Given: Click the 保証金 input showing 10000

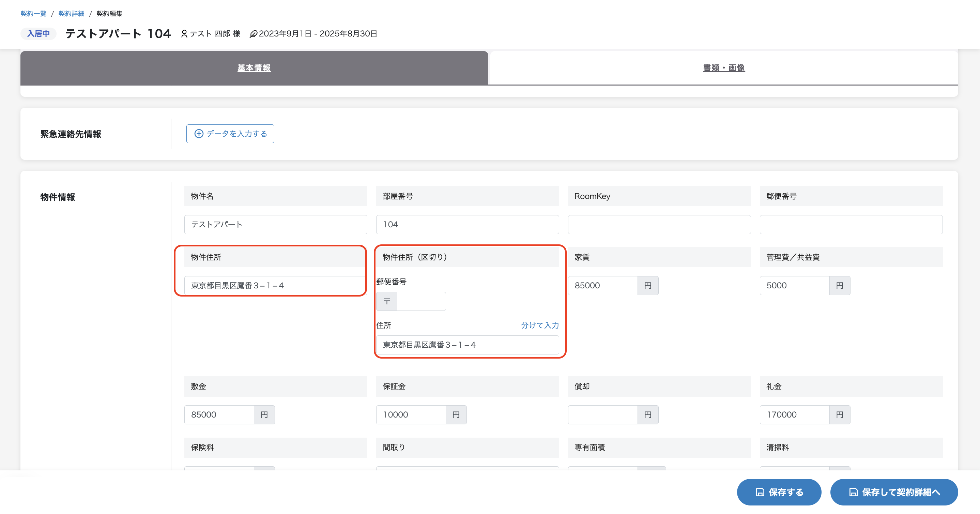Looking at the screenshot, I should click(x=411, y=415).
